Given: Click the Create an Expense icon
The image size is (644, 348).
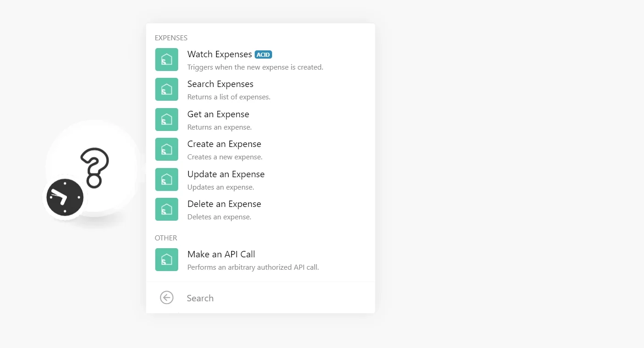Looking at the screenshot, I should tap(167, 149).
